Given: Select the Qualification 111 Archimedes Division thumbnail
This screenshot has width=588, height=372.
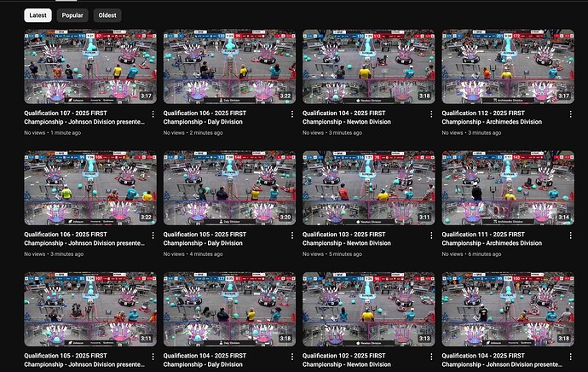Looking at the screenshot, I should point(508,188).
